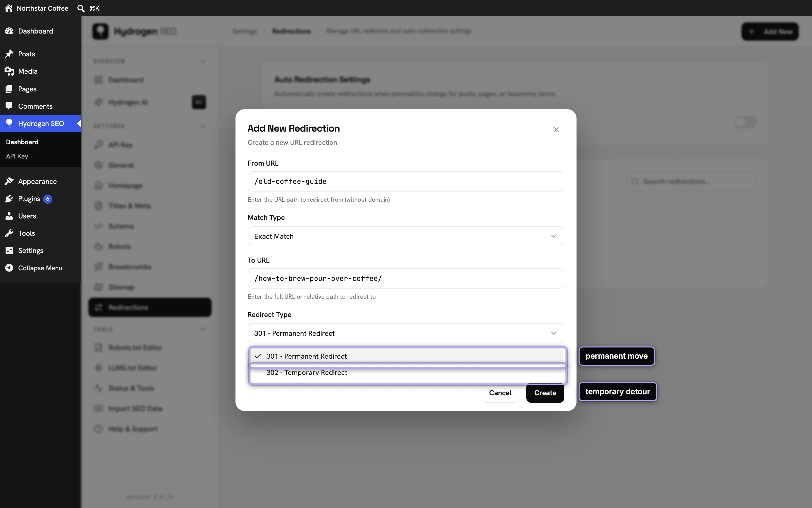Open Import SEO Data entry
The width and height of the screenshot is (812, 508).
[150, 408]
